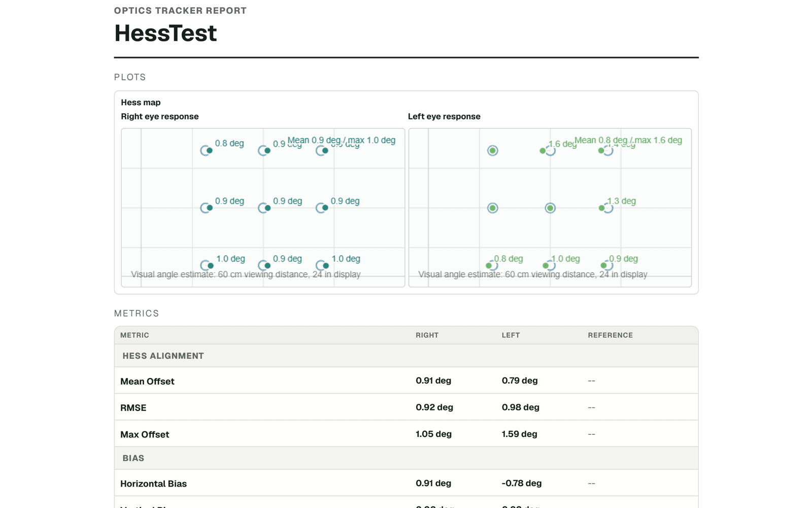Click the 1.59 deg Max Offset value

pyautogui.click(x=520, y=434)
